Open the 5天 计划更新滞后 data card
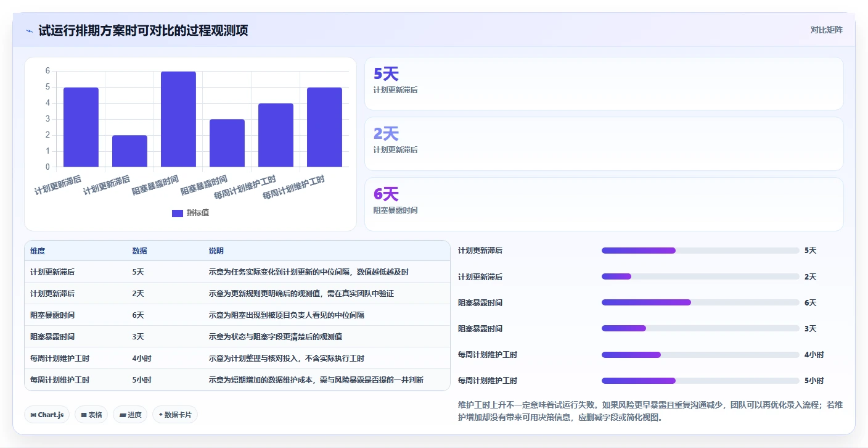Viewport: 868px width, 448px height. [604, 84]
